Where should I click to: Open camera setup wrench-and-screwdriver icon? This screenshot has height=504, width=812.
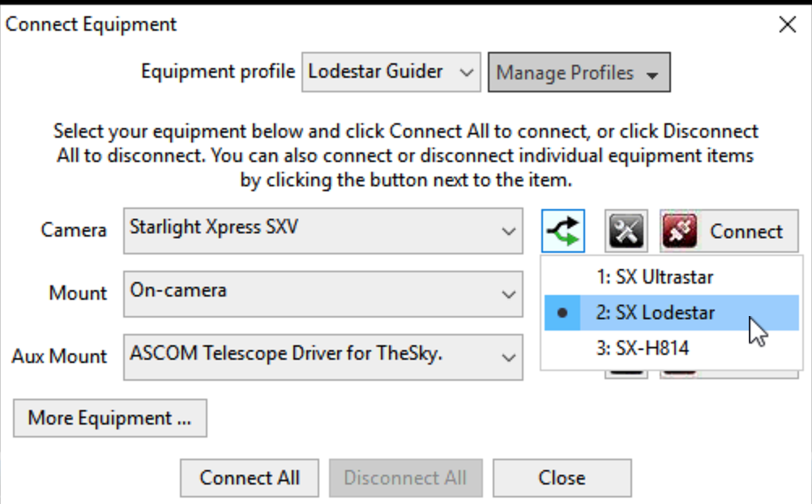point(626,231)
